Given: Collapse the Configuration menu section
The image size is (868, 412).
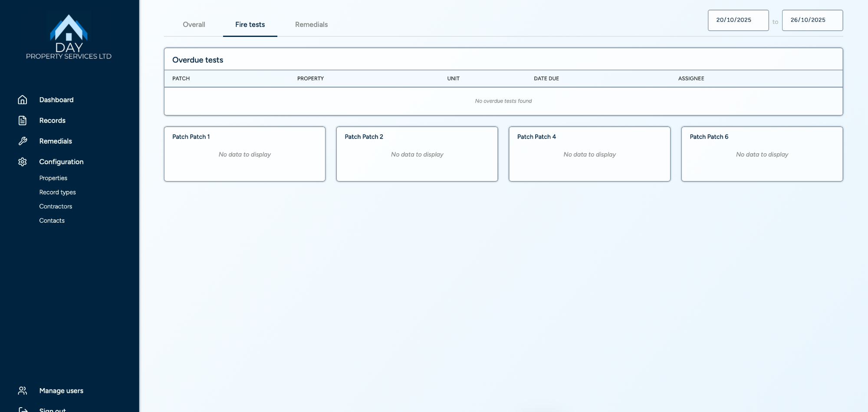Looking at the screenshot, I should tap(61, 162).
